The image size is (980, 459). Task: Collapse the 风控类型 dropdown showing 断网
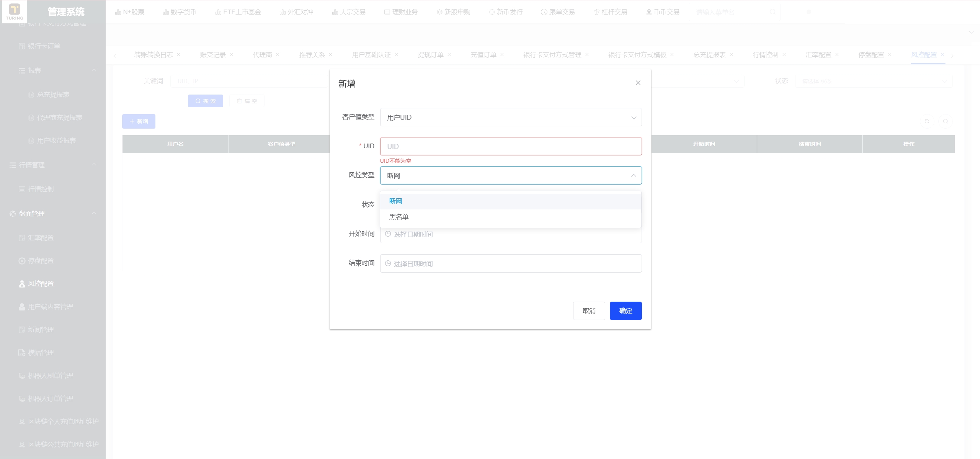pyautogui.click(x=511, y=175)
